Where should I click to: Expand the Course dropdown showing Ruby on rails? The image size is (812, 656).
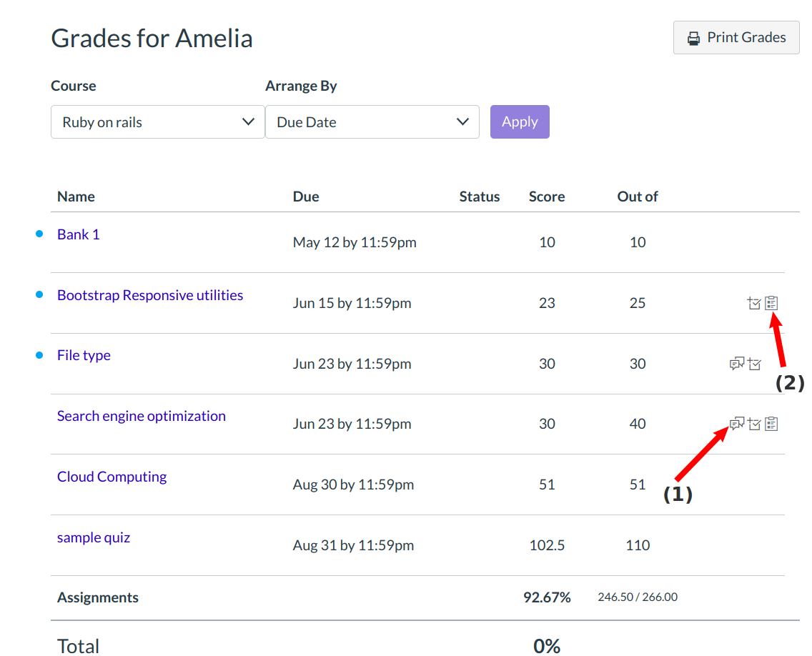coord(157,122)
